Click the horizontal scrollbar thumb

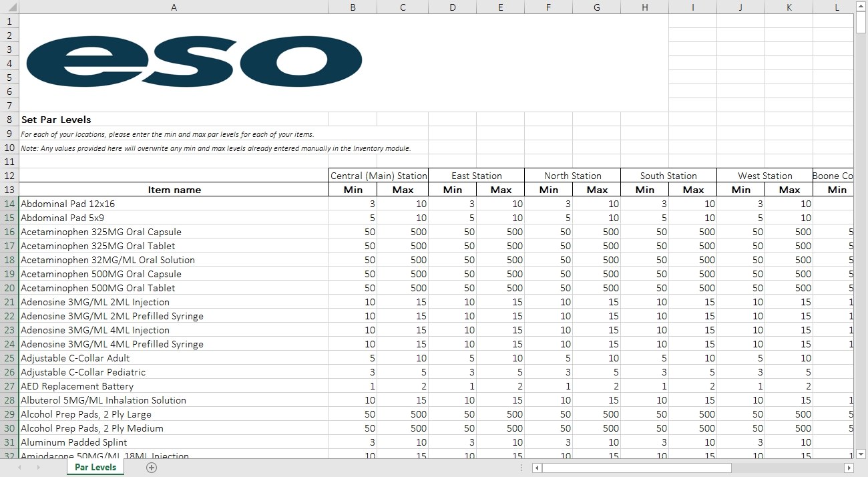tap(637, 468)
